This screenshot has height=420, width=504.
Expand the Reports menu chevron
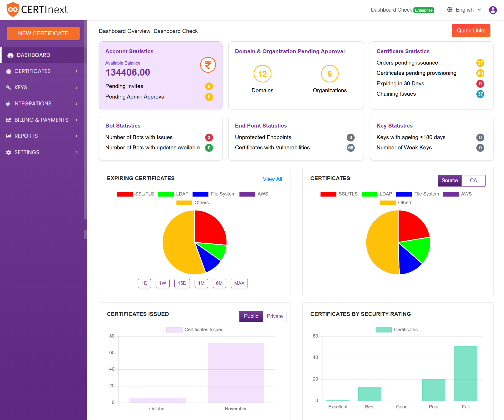pos(77,136)
